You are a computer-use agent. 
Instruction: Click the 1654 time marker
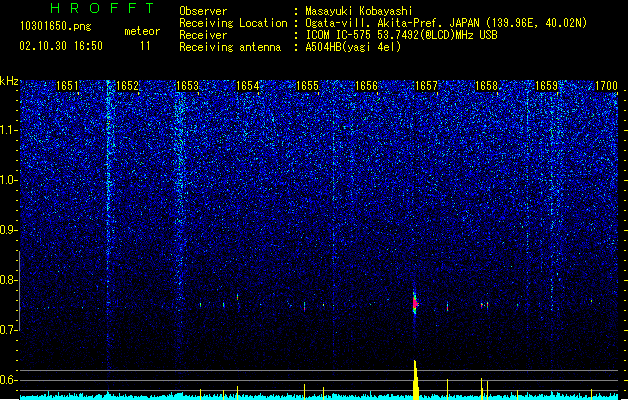tap(248, 86)
